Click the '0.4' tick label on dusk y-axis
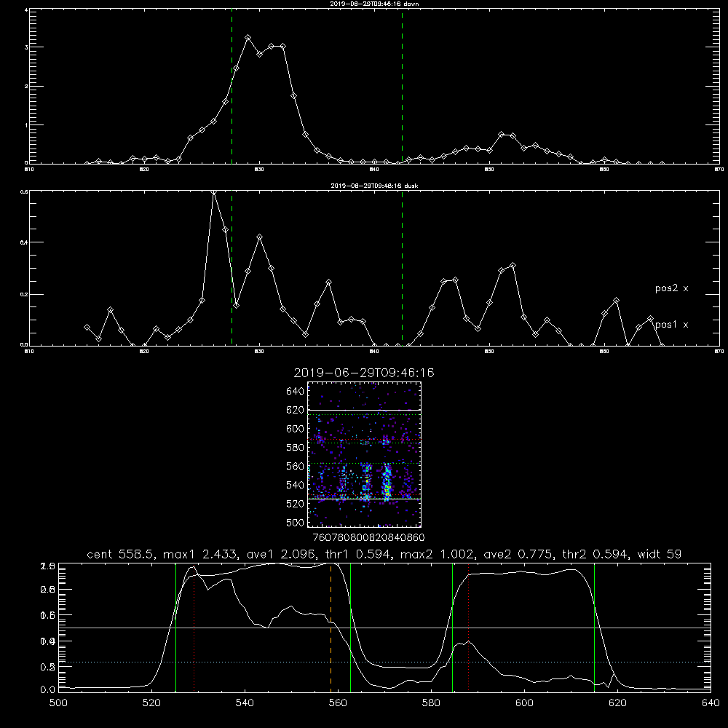Viewport: 728px width, 728px height. pyautogui.click(x=24, y=242)
